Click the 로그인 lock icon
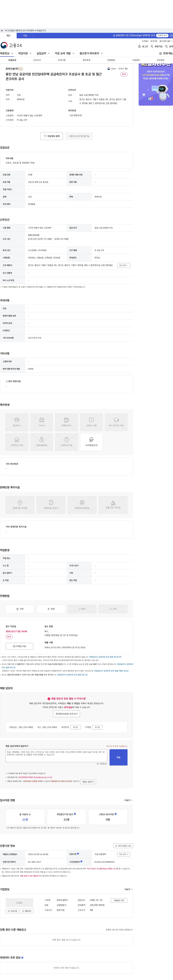Viewport: 173px width, 980px height. coord(139,46)
